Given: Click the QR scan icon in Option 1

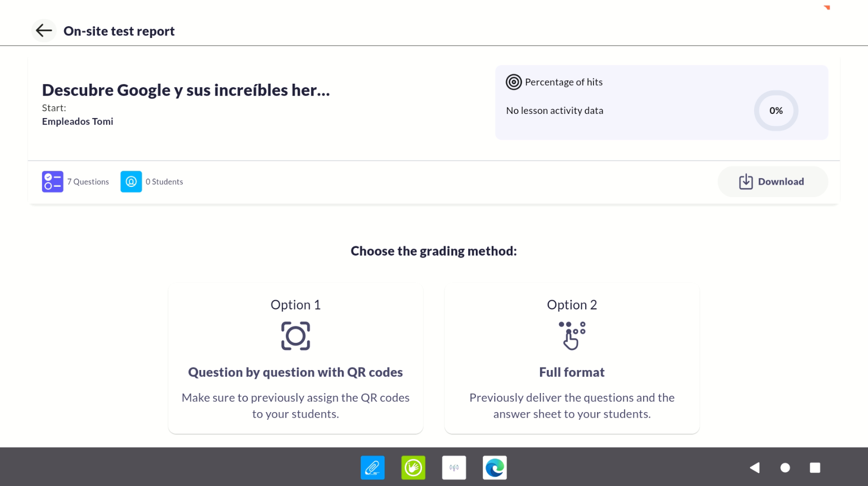Looking at the screenshot, I should pyautogui.click(x=295, y=336).
